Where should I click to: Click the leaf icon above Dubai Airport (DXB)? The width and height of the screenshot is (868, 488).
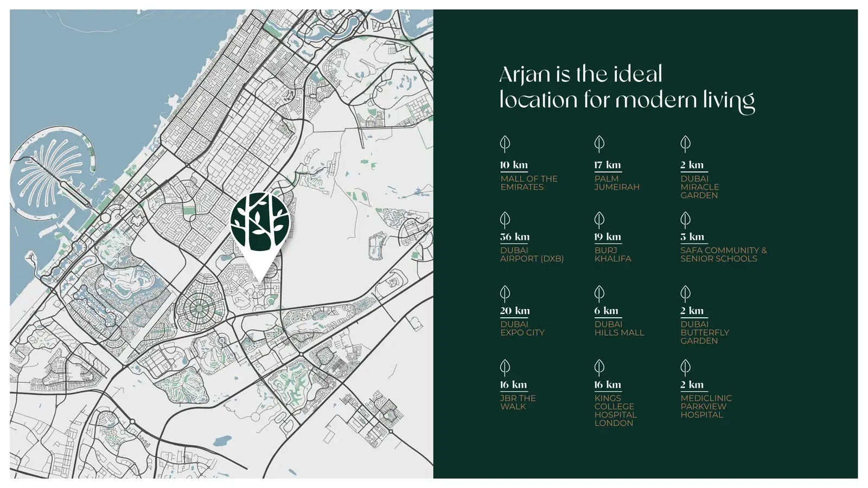pos(505,220)
